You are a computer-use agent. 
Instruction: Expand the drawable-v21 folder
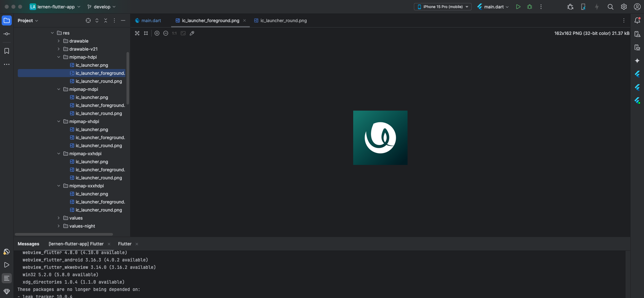tap(59, 49)
